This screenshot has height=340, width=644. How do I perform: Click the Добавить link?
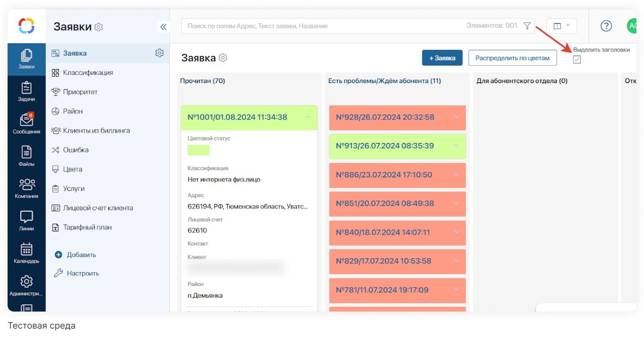click(81, 255)
